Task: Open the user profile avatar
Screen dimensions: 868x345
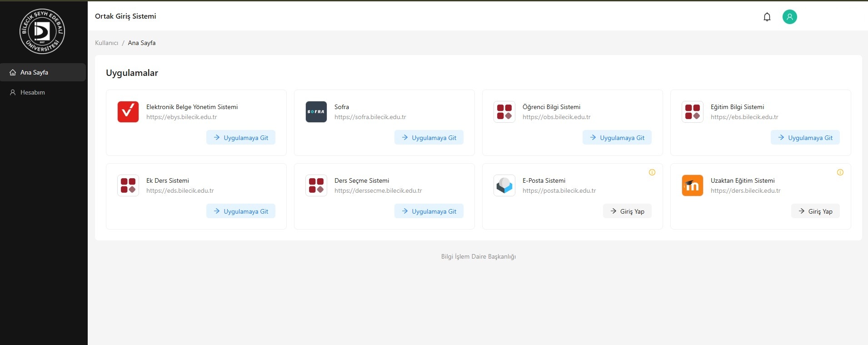Action: [789, 17]
